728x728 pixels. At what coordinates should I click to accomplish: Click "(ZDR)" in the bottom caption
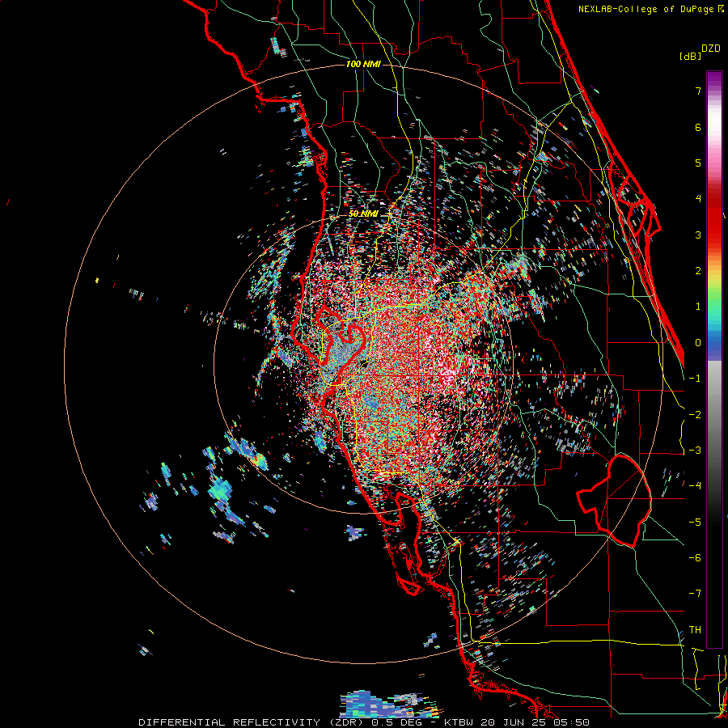(346, 722)
